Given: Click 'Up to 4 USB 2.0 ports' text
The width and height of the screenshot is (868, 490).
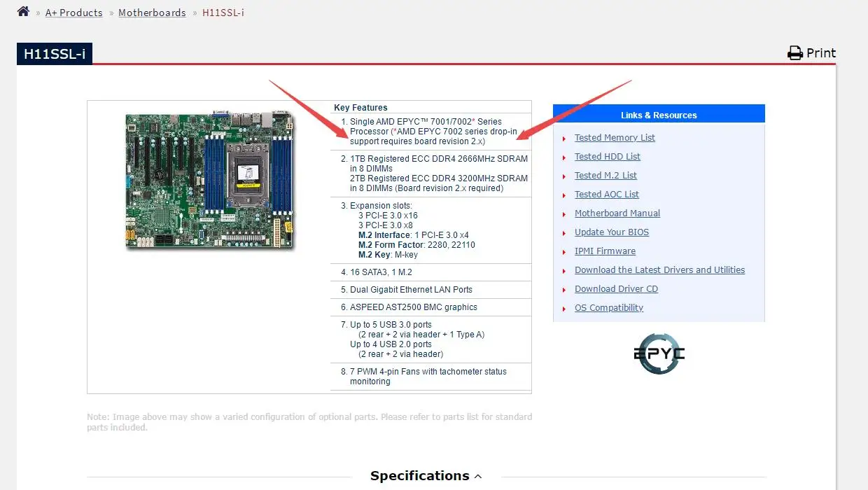Looking at the screenshot, I should pyautogui.click(x=391, y=344).
